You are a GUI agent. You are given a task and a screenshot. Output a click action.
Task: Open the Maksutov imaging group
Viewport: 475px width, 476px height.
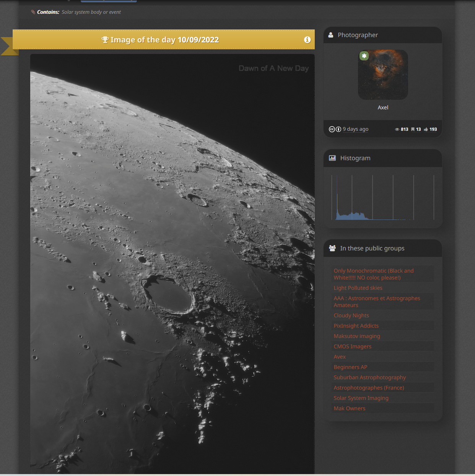click(357, 336)
